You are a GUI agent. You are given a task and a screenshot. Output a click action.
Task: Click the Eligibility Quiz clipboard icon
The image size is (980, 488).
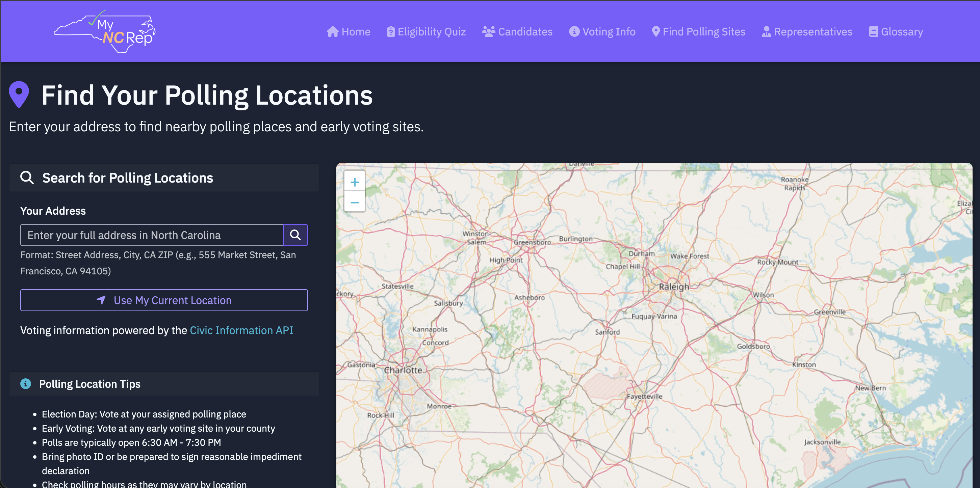[391, 31]
